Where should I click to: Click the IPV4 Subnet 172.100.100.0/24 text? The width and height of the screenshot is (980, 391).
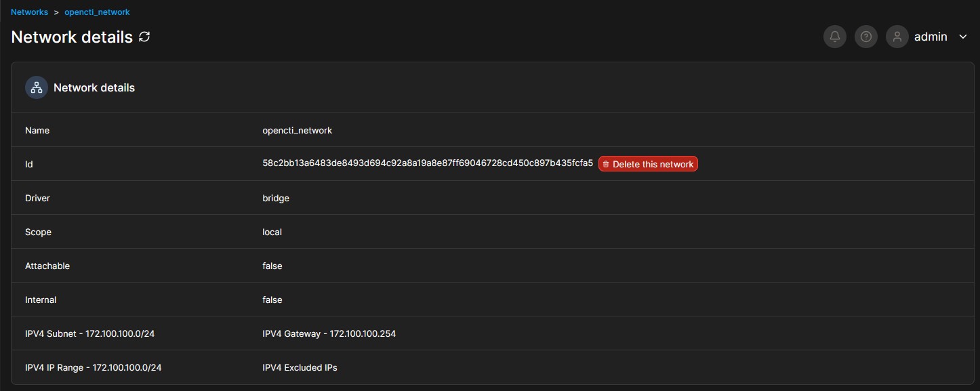click(90, 333)
